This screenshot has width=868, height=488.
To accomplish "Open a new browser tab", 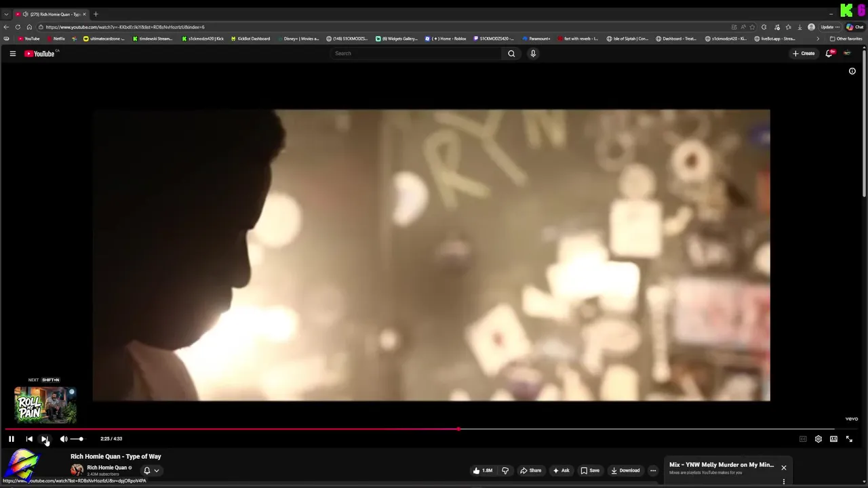I will [x=96, y=14].
